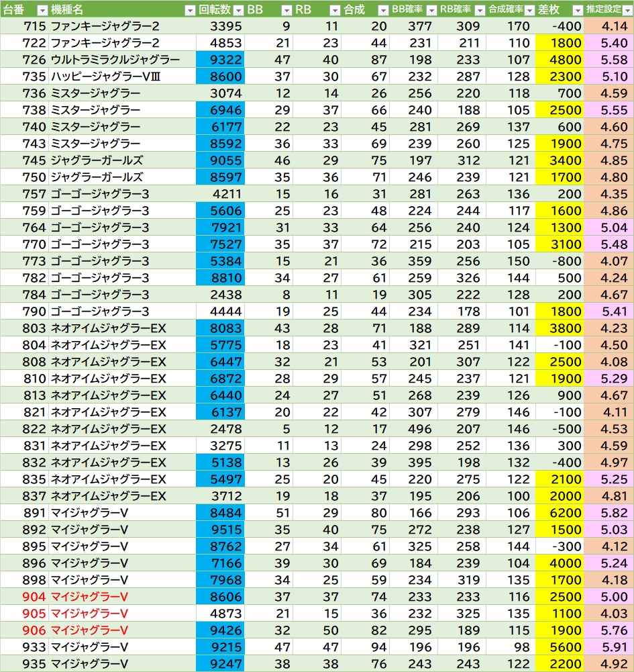Click the BB column filter arrow
Screen dimensions: 634x672
click(x=286, y=10)
